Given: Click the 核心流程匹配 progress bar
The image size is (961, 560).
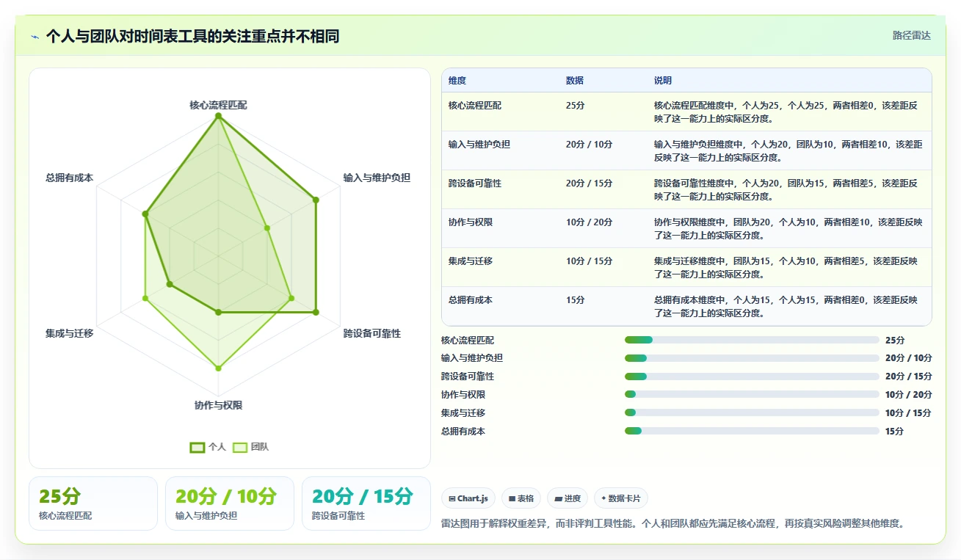Looking at the screenshot, I should point(752,340).
